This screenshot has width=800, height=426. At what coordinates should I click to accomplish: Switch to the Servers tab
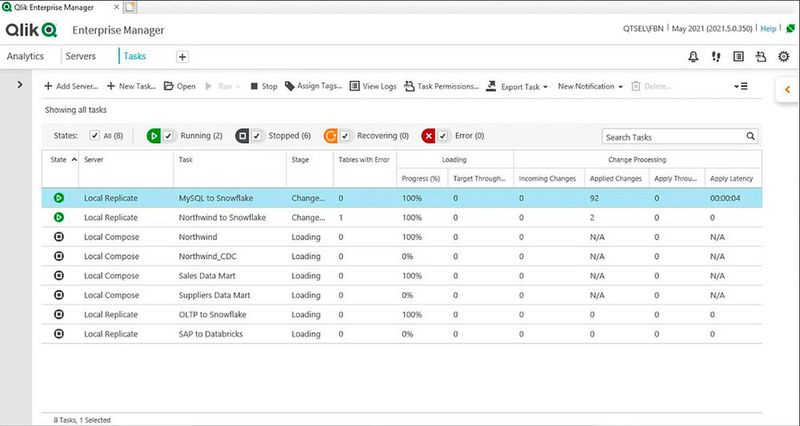[81, 56]
